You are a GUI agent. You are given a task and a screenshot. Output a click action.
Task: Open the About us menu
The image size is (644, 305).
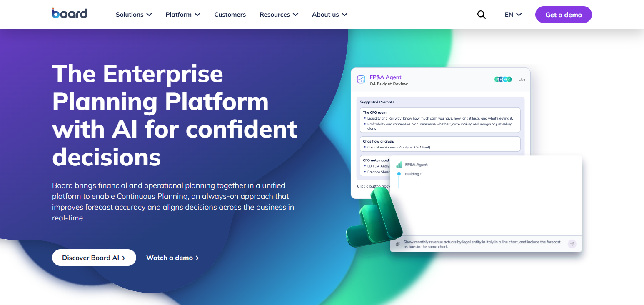[329, 15]
